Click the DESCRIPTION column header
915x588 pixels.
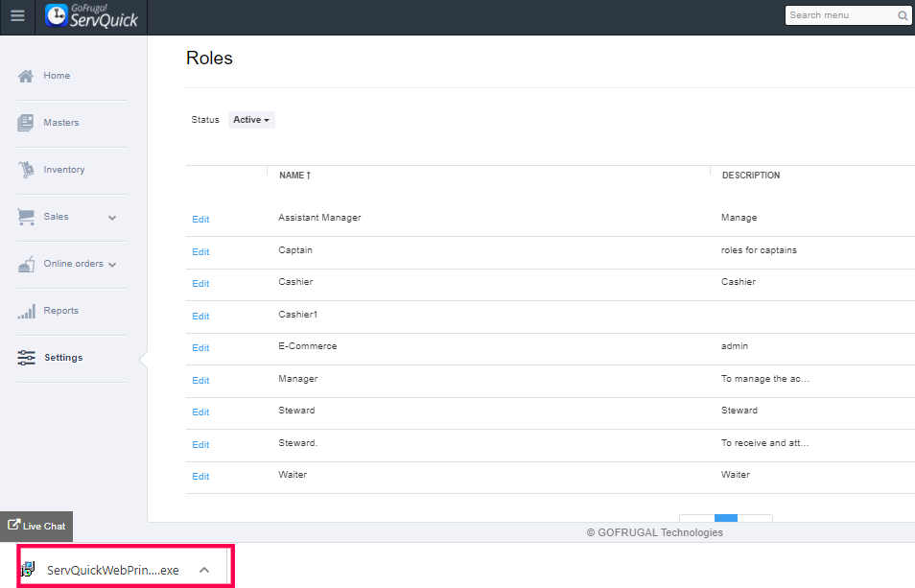click(750, 175)
